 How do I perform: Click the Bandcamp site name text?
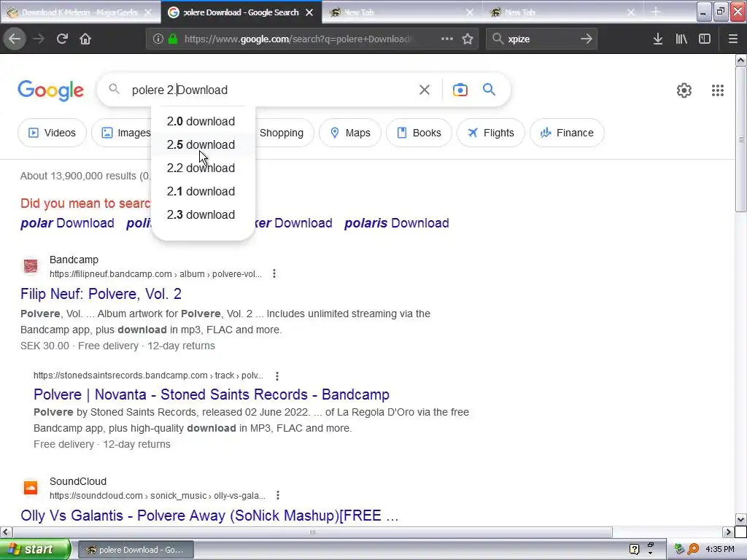coord(74,260)
